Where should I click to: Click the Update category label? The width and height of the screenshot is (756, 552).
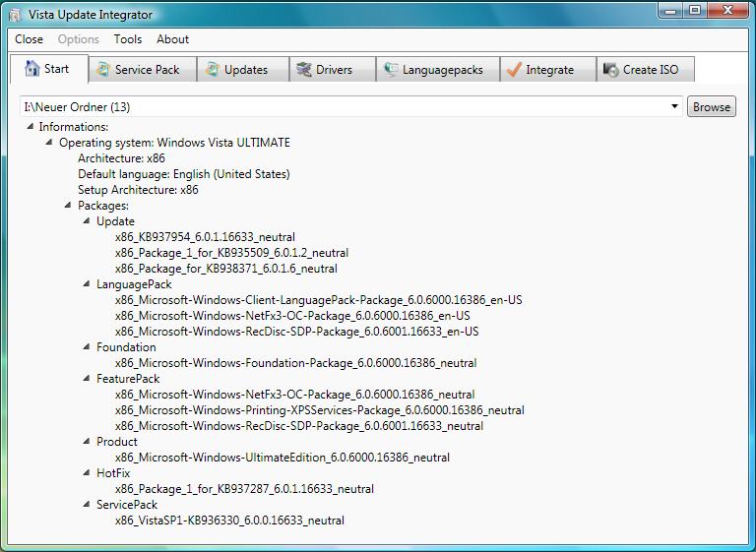(115, 221)
